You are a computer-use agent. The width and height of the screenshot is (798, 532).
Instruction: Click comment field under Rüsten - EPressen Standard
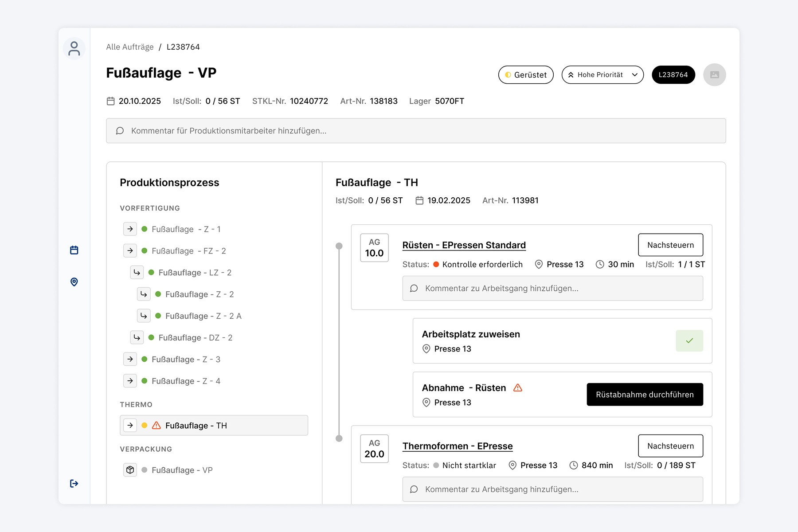(x=553, y=289)
